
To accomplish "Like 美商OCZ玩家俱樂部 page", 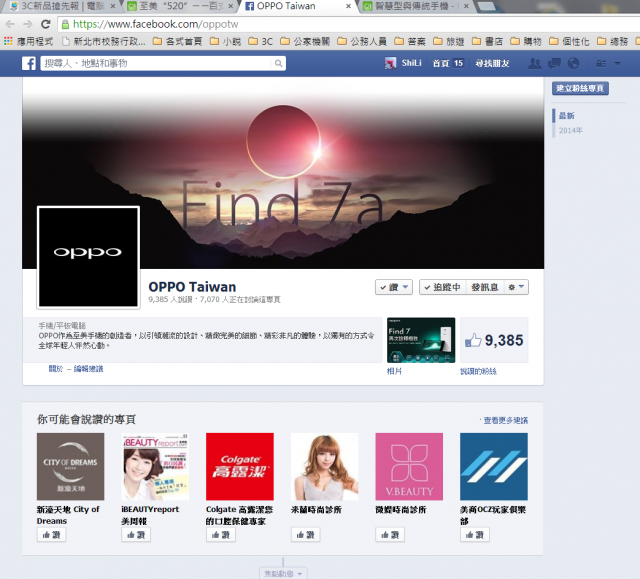I will [x=475, y=535].
